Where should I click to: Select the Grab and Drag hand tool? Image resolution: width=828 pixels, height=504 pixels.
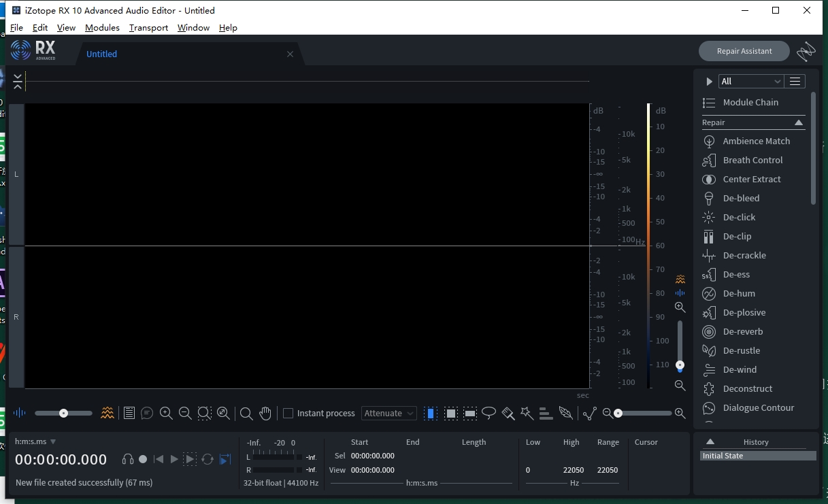pos(265,413)
